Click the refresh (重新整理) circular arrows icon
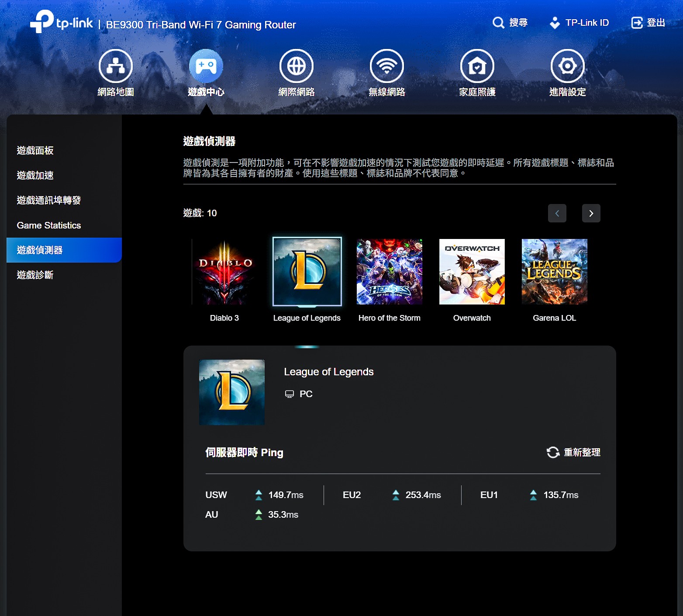The image size is (683, 616). (x=553, y=453)
